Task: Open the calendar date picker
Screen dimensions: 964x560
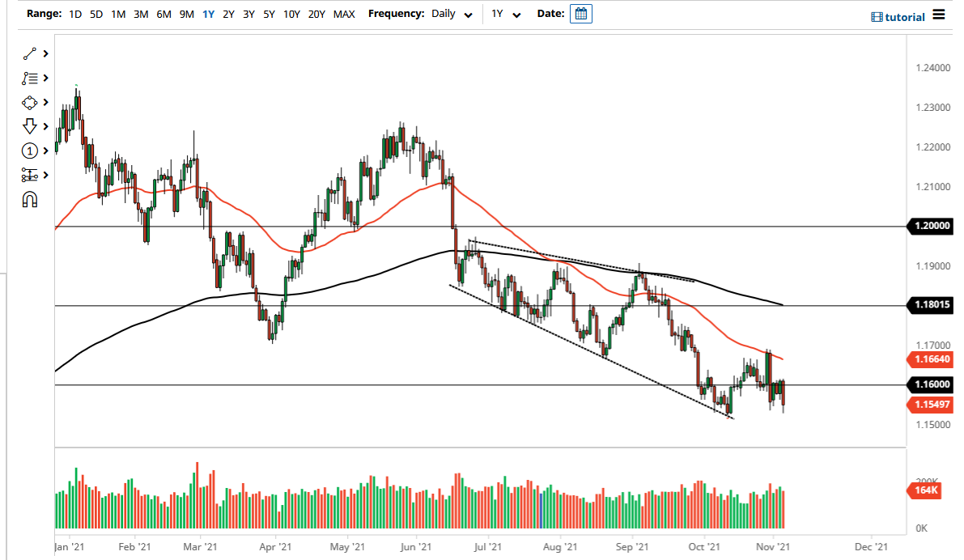Action: point(581,14)
